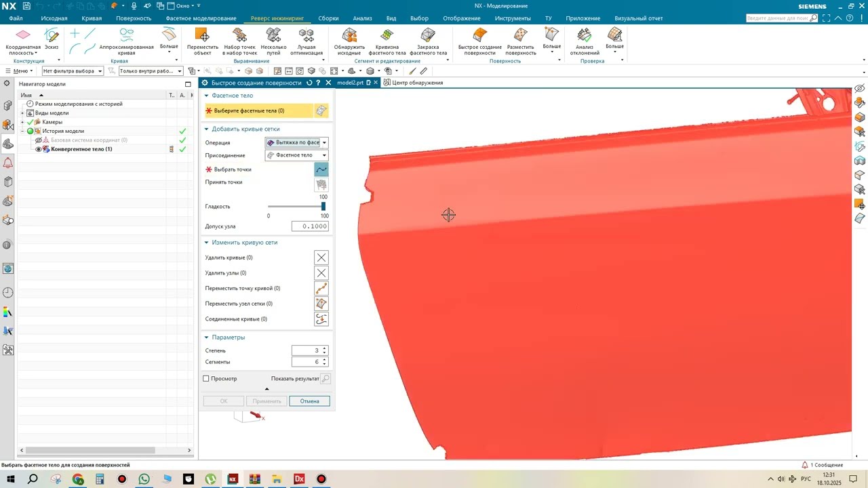Viewport: 868px width, 488px height.
Task: Select the Переместить объект tool
Action: tap(202, 41)
